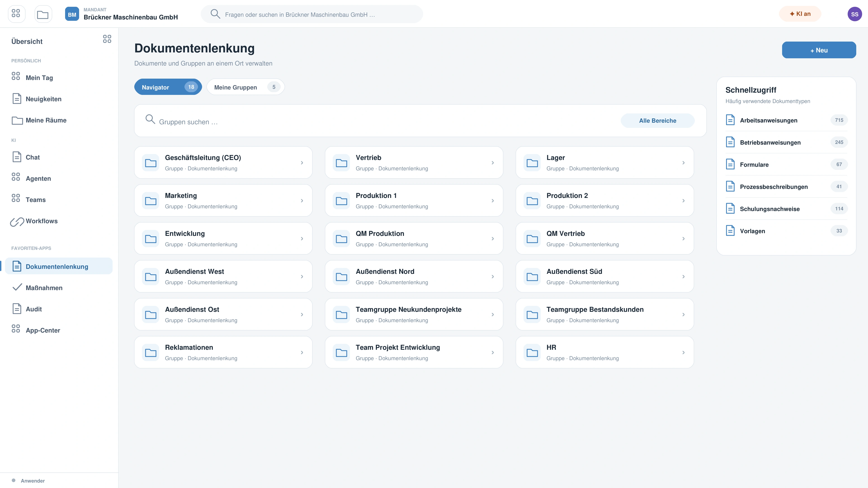Click search magnifier in Gruppen suchen box
This screenshot has height=488, width=868.
pos(150,119)
